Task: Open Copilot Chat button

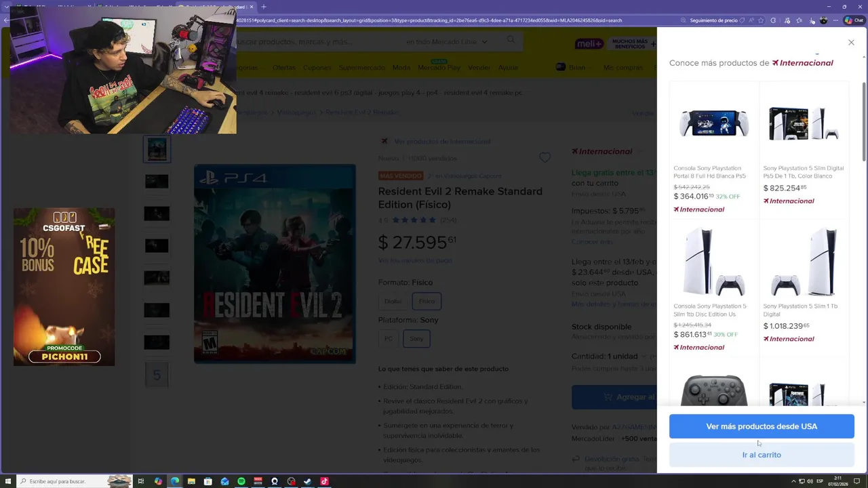Action: tap(854, 20)
